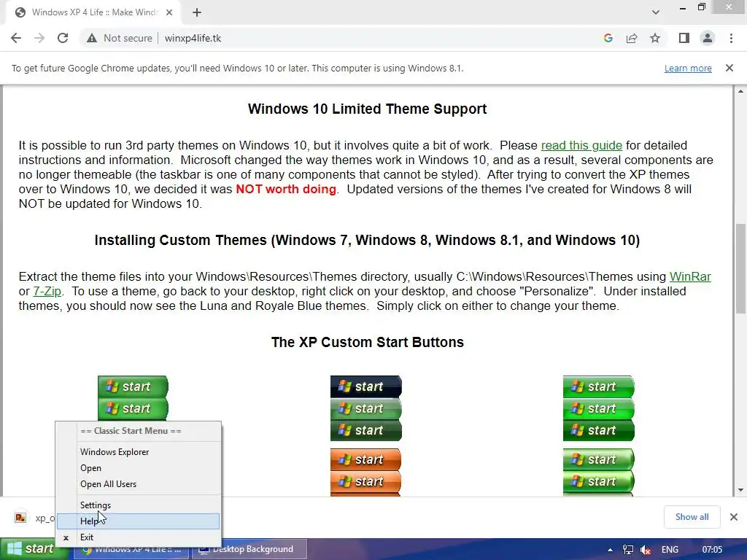Click the top dark green start button image

[133, 386]
